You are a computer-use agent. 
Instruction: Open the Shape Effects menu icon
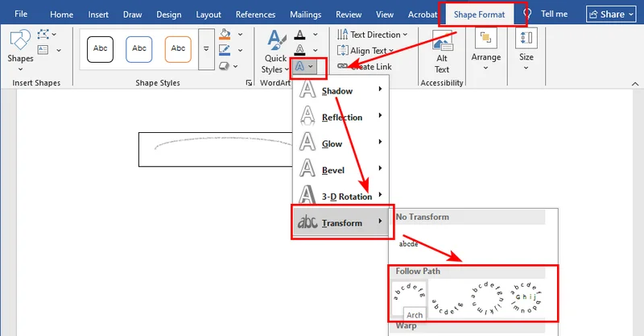(x=225, y=66)
